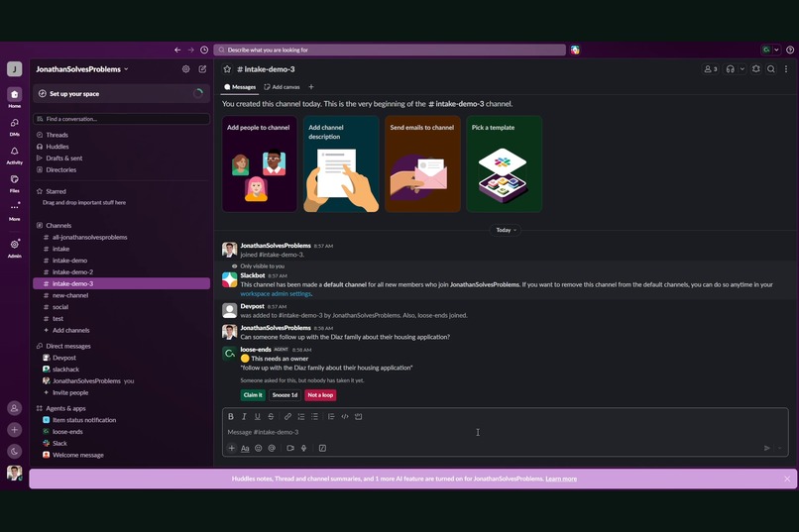Insert a link from the composer toolbar
Viewport: 799px width, 532px height.
[x=287, y=416]
